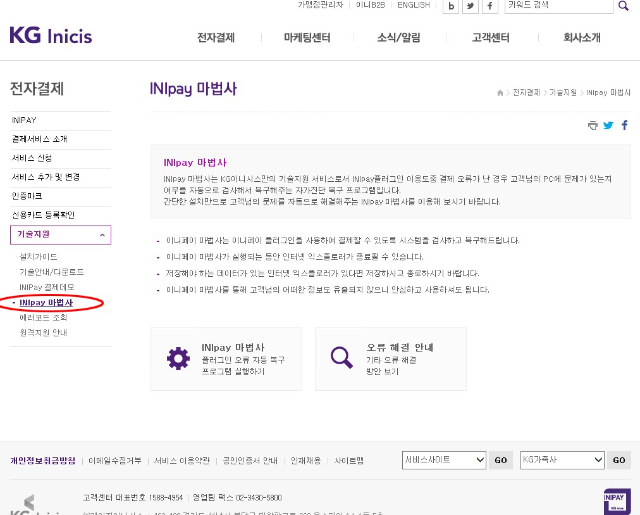Select 서비스 신청 in the sidebar
Viewport: 640px width, 515px height.
click(60, 158)
